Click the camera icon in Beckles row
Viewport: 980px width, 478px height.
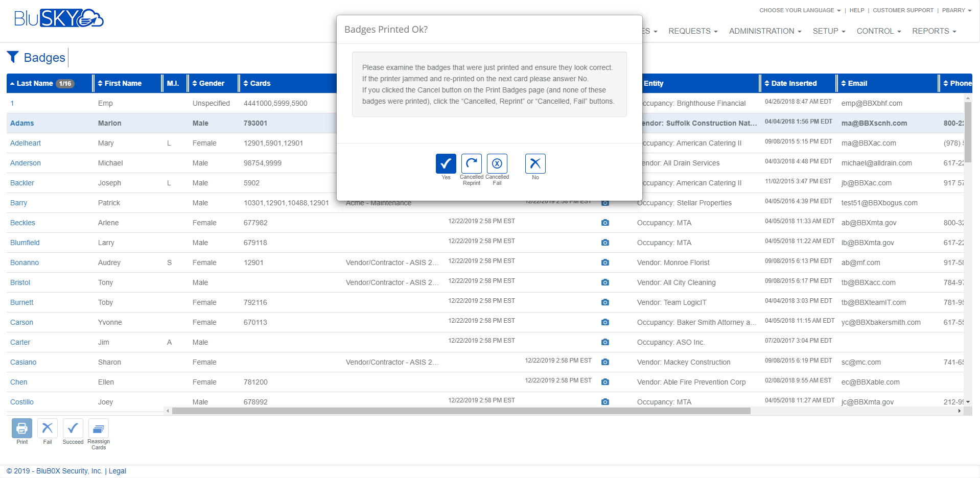pos(605,223)
